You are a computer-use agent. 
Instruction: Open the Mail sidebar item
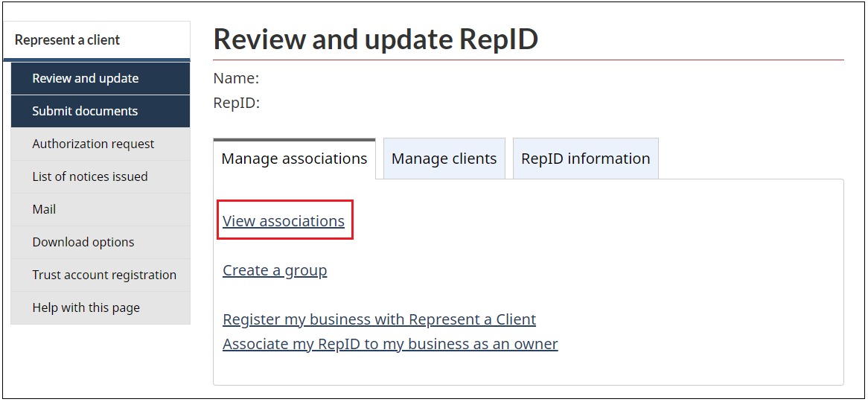pos(100,209)
